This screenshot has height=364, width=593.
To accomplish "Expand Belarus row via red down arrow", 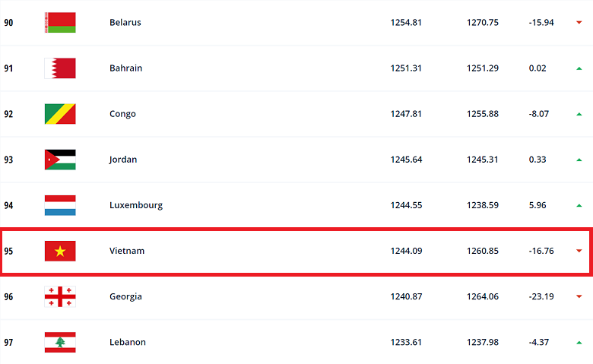I will 579,22.
